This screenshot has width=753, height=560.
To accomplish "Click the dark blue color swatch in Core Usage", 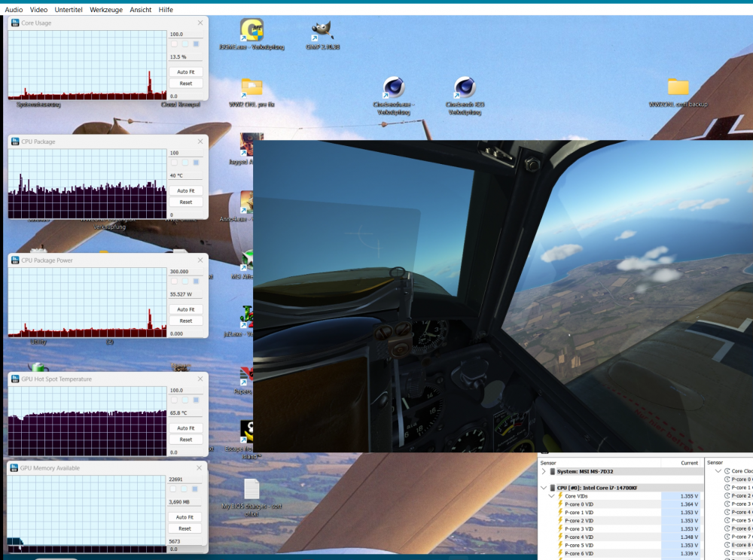I will click(x=197, y=44).
